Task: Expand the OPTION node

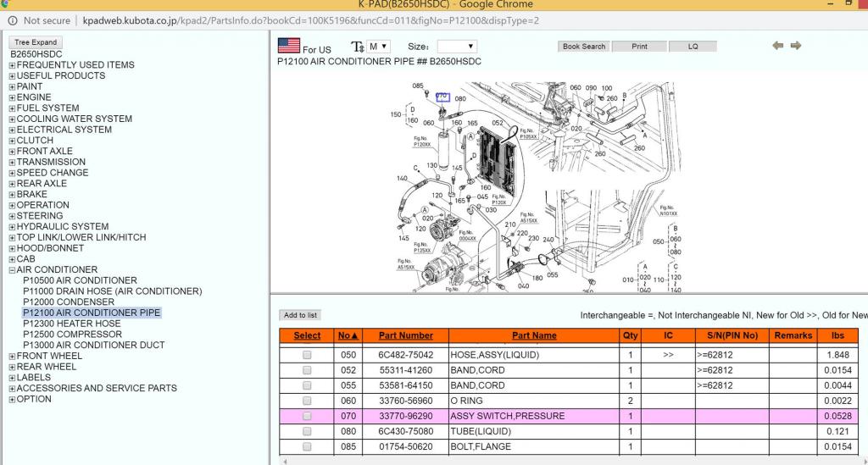Action: [12, 399]
